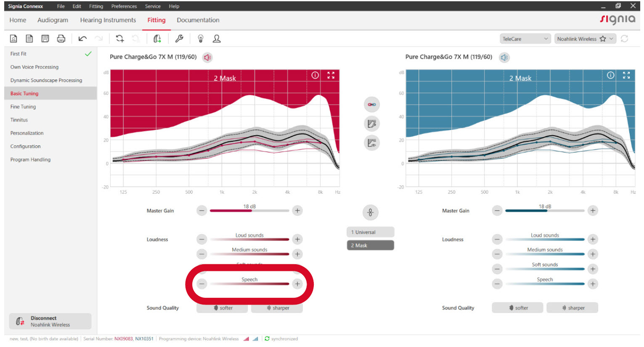Screen dimensions: 644x347
Task: Open the Help menu
Action: 174,6
